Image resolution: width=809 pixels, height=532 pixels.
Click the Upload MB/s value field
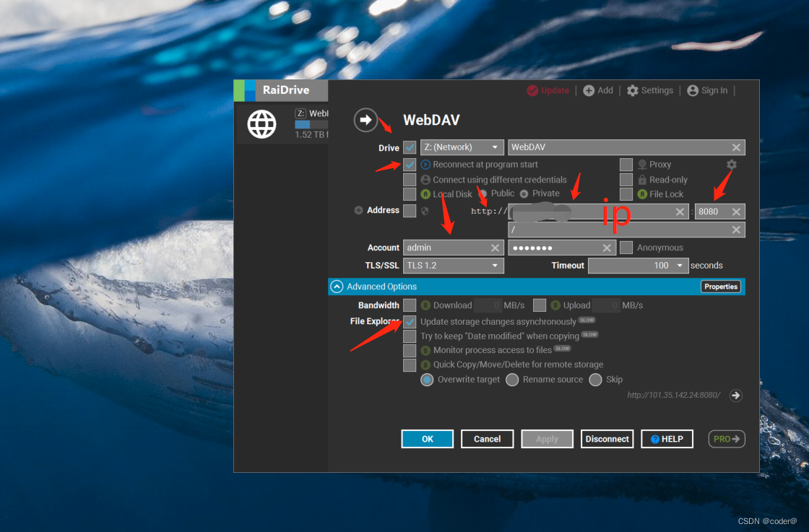pyautogui.click(x=606, y=305)
